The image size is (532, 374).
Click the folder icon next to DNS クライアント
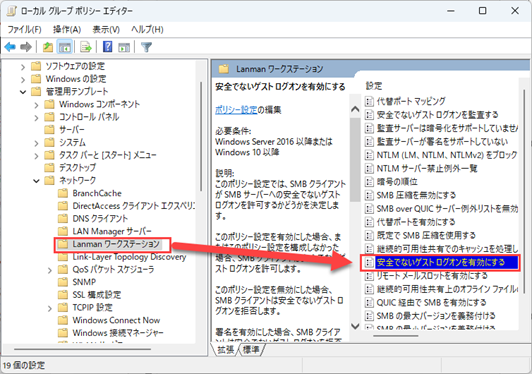[63, 218]
